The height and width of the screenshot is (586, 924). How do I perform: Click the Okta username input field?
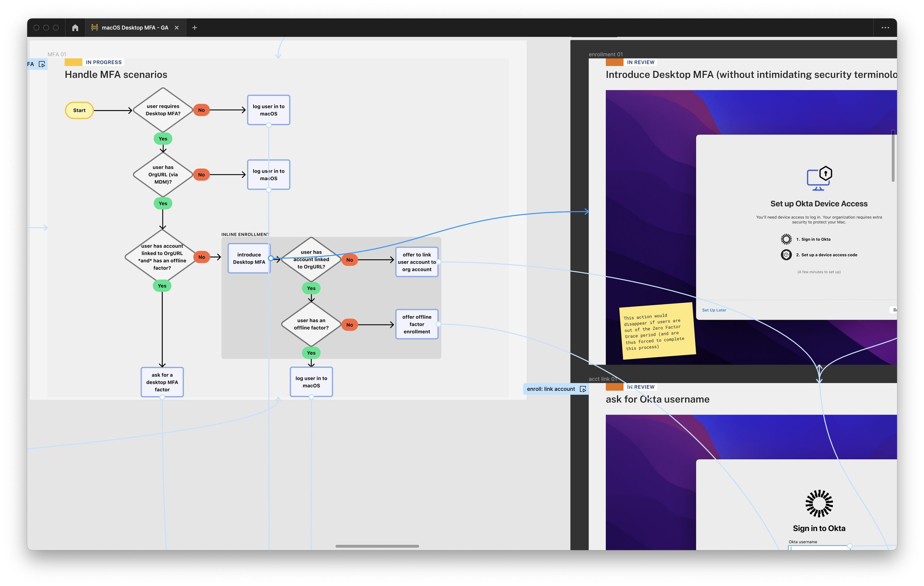click(819, 548)
